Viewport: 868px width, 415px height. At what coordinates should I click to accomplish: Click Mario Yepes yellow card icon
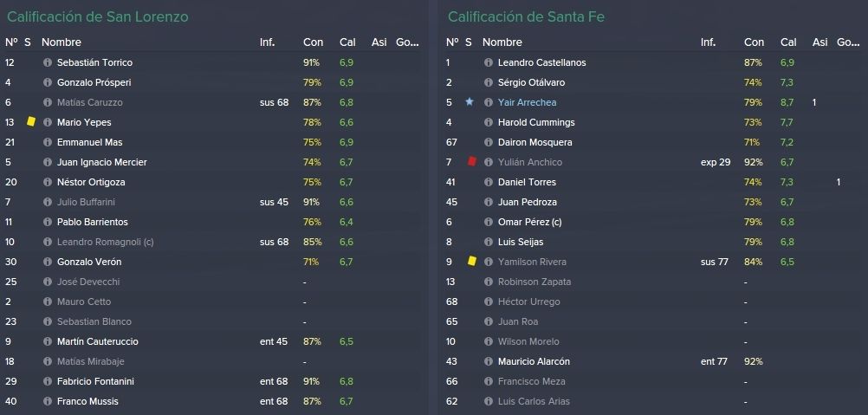tap(31, 121)
